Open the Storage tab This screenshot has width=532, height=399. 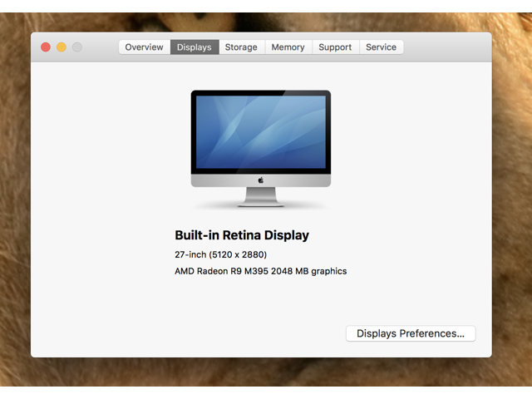point(241,47)
